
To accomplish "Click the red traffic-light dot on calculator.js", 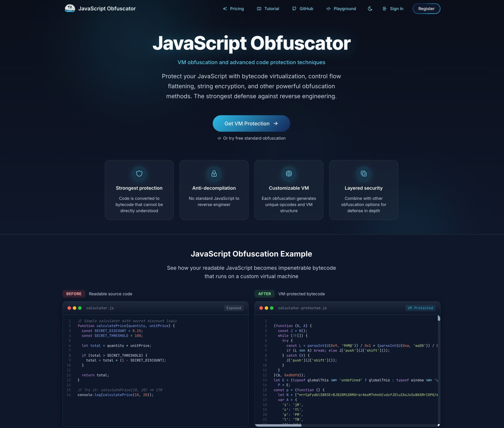I will pyautogui.click(x=69, y=308).
